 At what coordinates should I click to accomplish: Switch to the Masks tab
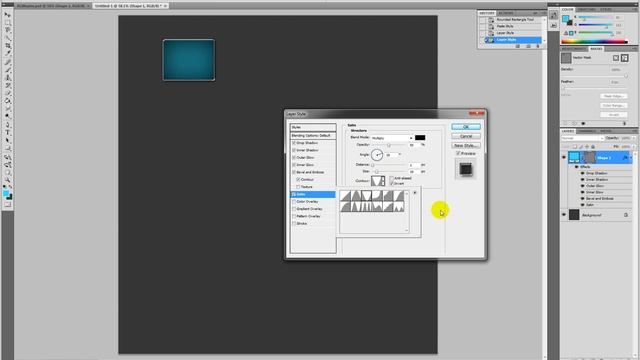click(x=596, y=49)
